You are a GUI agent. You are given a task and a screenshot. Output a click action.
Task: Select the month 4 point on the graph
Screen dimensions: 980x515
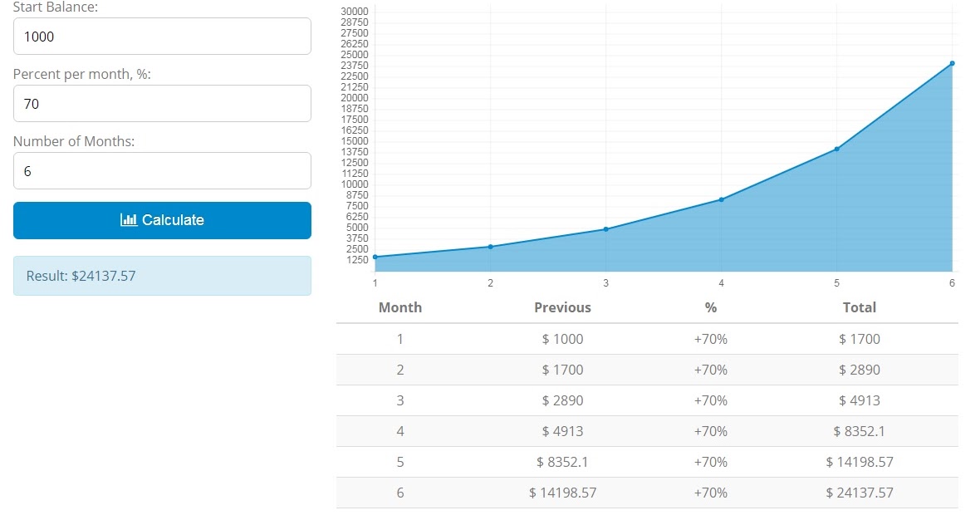[721, 199]
